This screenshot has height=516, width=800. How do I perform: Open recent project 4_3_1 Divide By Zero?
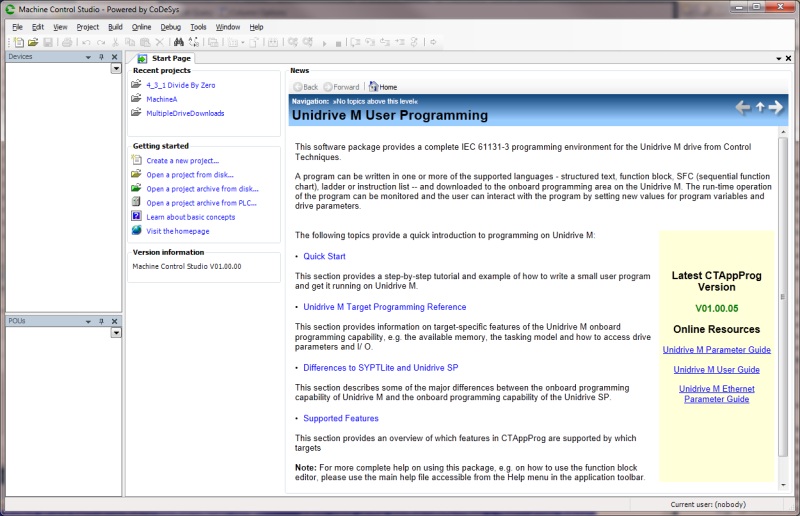[x=181, y=85]
